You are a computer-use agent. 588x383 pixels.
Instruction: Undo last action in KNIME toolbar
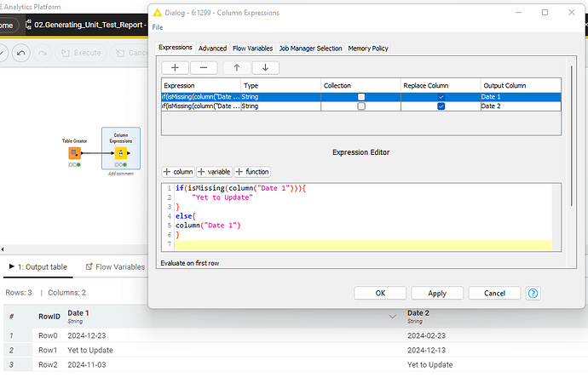[21, 53]
